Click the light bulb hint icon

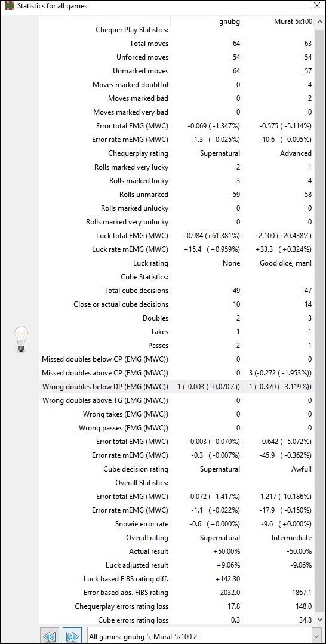tap(21, 339)
